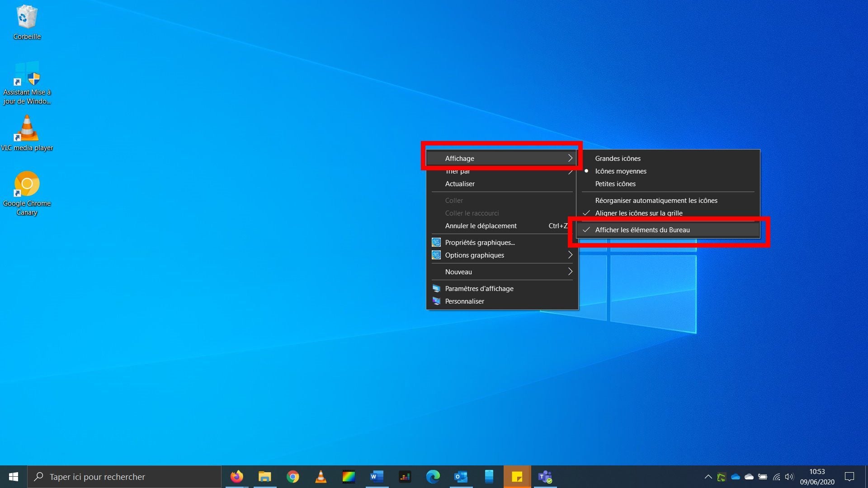Choose Personnaliser from the context menu

tap(464, 301)
